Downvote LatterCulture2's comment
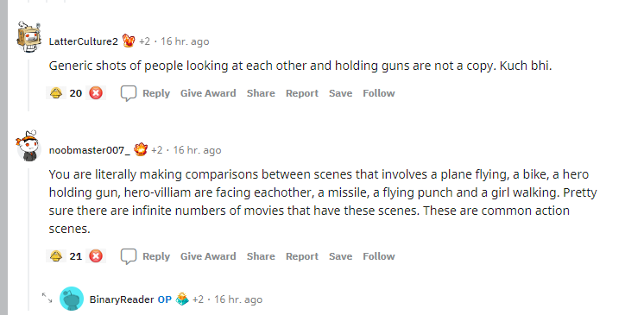Screen dimensions: 644x315 click(96, 93)
